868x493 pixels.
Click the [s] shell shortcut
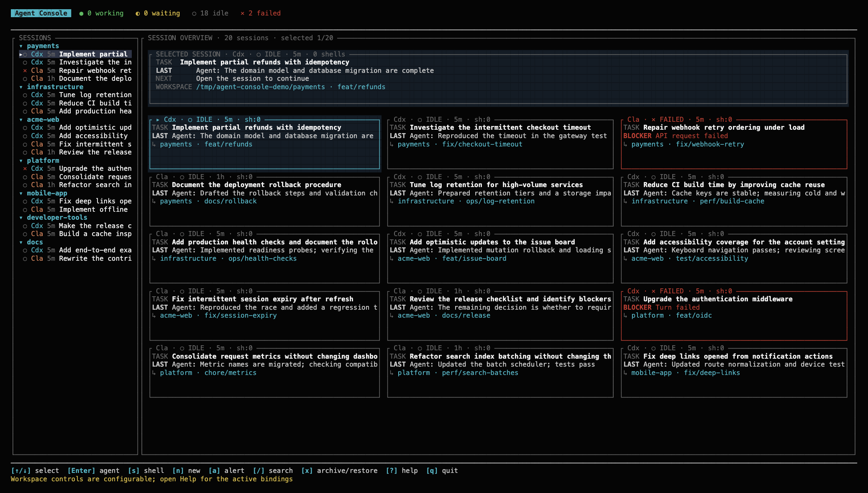pyautogui.click(x=146, y=471)
